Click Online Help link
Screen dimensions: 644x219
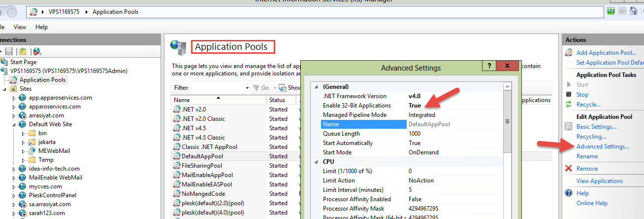[x=592, y=203]
